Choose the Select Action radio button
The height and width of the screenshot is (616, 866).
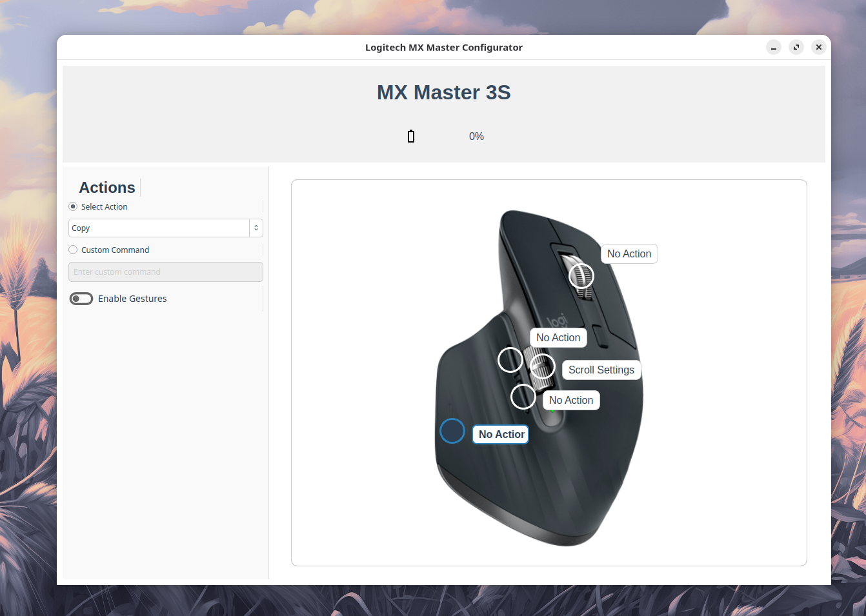point(73,206)
